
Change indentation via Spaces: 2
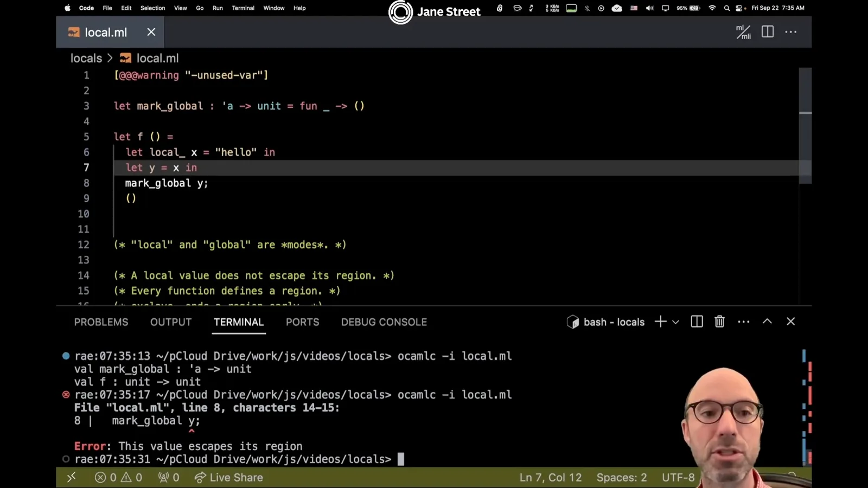(x=622, y=477)
